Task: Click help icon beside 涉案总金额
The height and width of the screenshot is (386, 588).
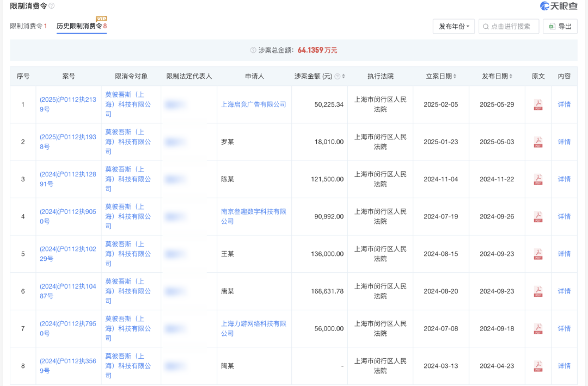Action: click(x=253, y=50)
